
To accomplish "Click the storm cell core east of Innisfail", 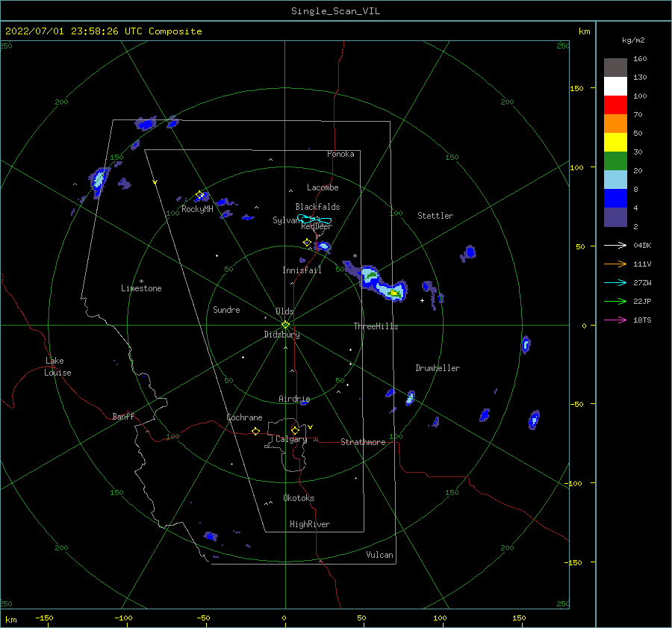I will click(x=395, y=293).
